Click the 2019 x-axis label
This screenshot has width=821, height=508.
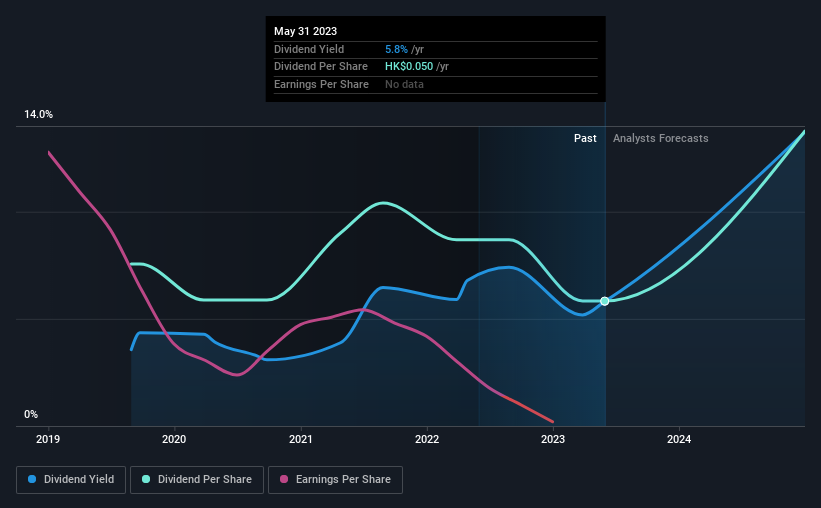[x=48, y=439]
